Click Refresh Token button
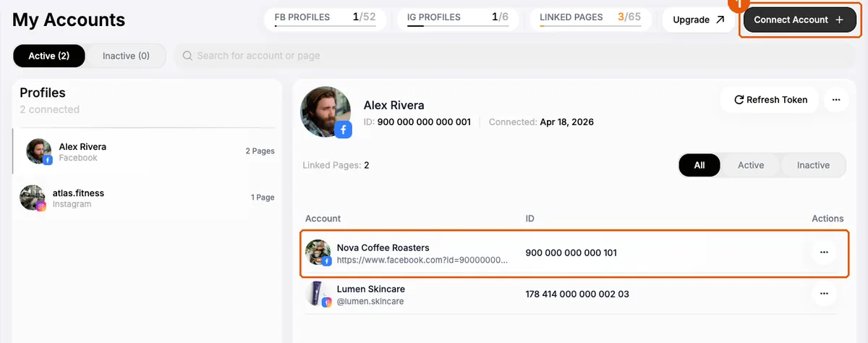Screen dimensions: 868x343 point(770,100)
